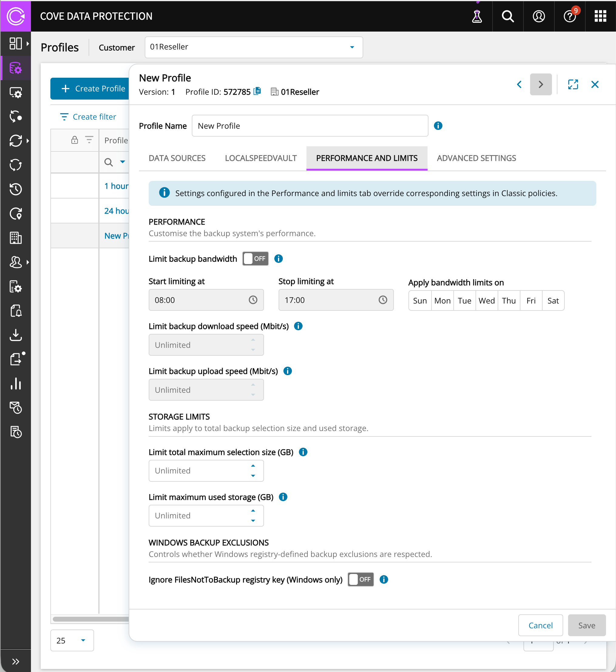Toggle Sun bandwidth limit day

420,301
